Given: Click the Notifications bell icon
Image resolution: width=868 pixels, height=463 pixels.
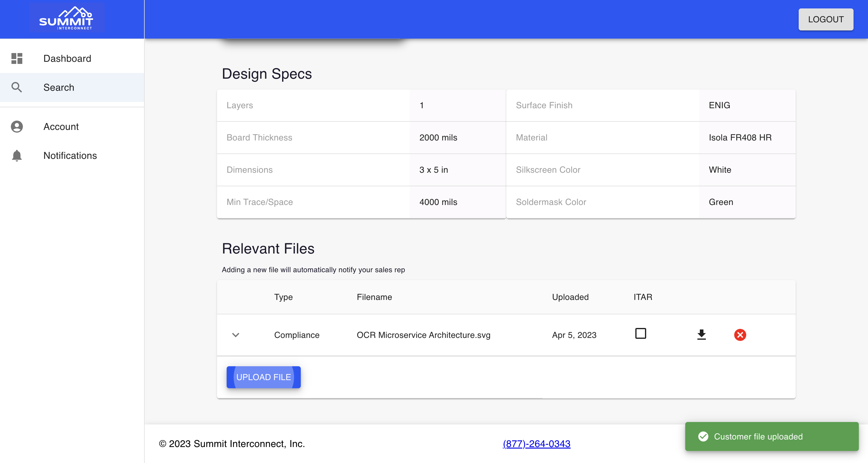Looking at the screenshot, I should point(17,155).
